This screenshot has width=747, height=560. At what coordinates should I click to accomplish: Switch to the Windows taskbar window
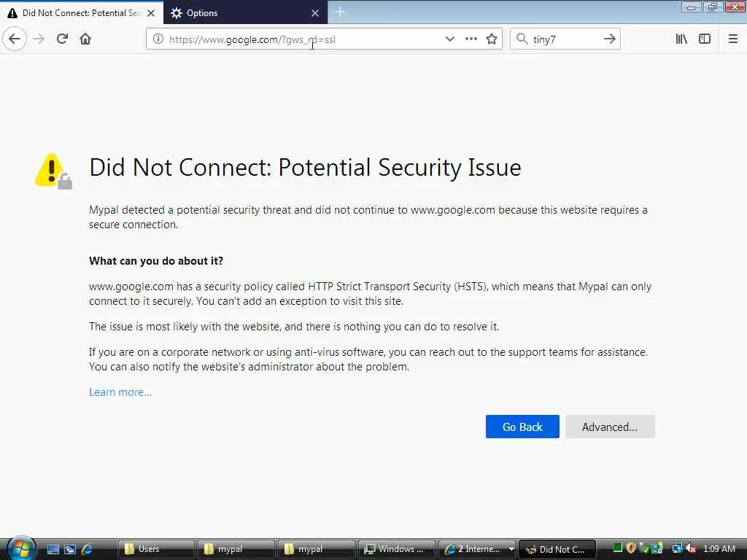[x=396, y=549]
